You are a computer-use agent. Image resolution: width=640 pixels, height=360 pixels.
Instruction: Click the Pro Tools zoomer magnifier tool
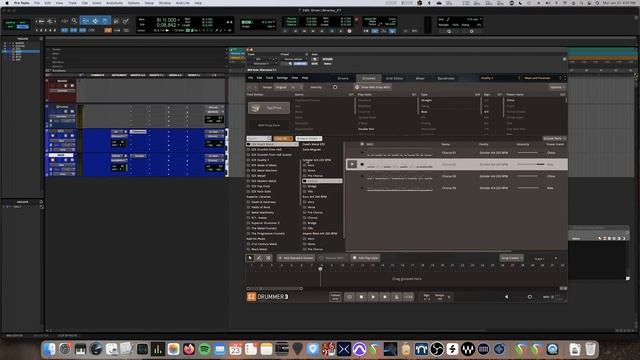click(x=74, y=21)
